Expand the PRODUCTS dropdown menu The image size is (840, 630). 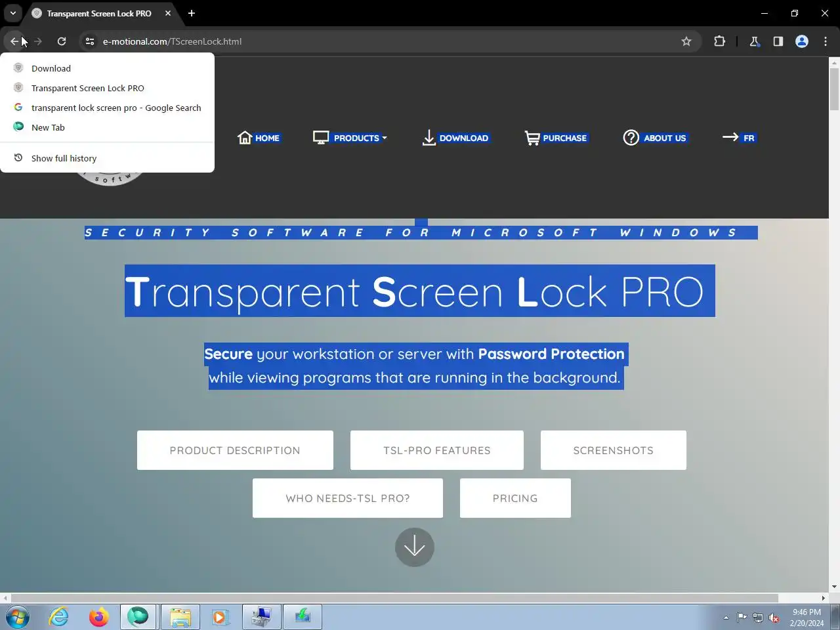(350, 138)
